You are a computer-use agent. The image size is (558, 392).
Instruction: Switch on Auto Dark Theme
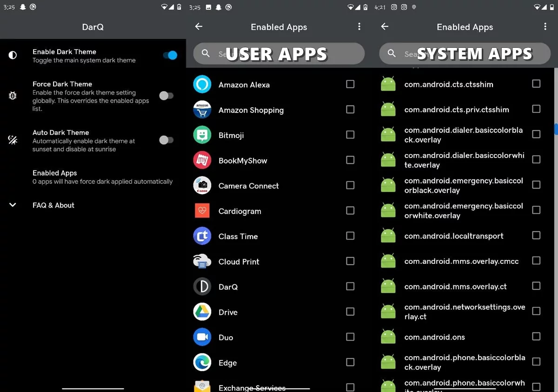(x=166, y=140)
